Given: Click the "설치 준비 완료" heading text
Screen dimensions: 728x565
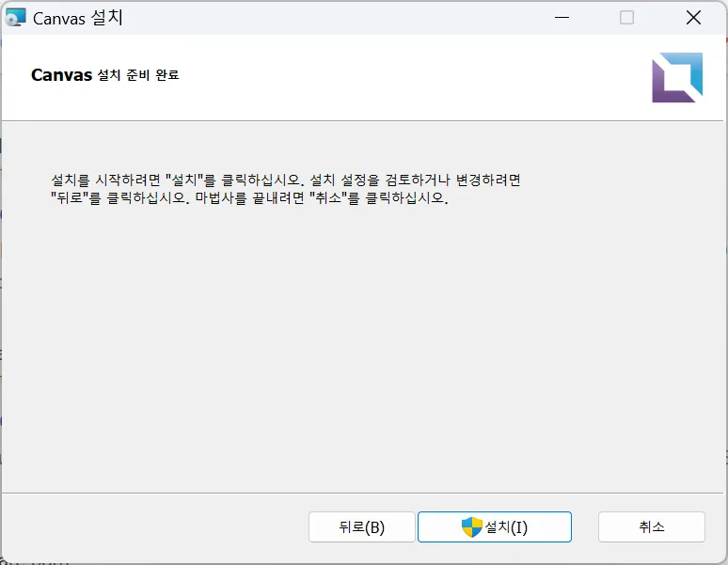Looking at the screenshot, I should (x=137, y=75).
